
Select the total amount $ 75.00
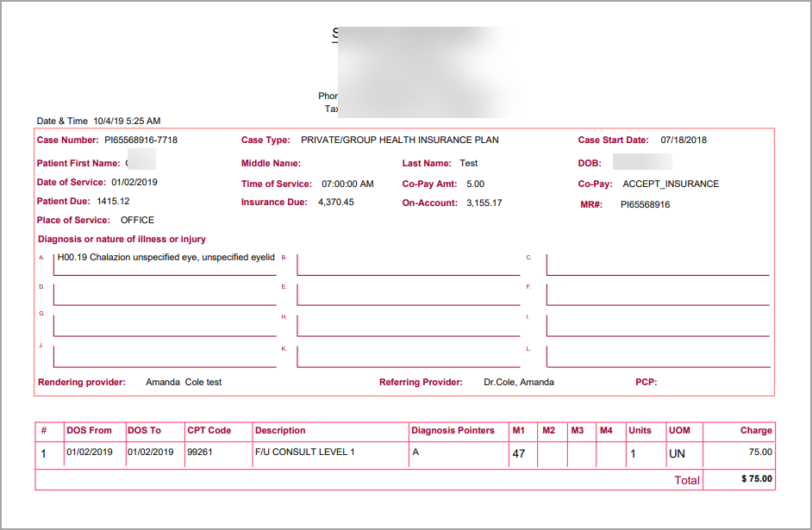757,479
